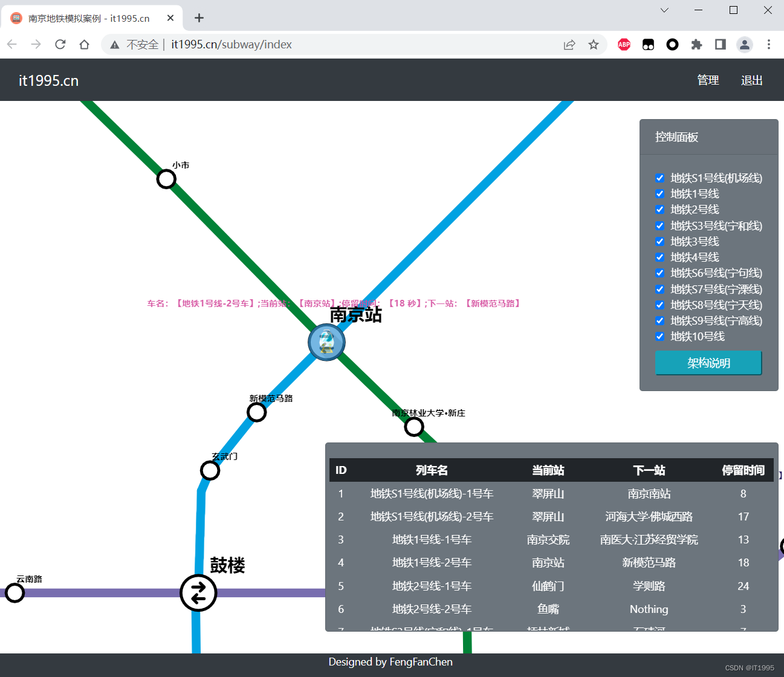Click the 下一站 column header

(649, 470)
